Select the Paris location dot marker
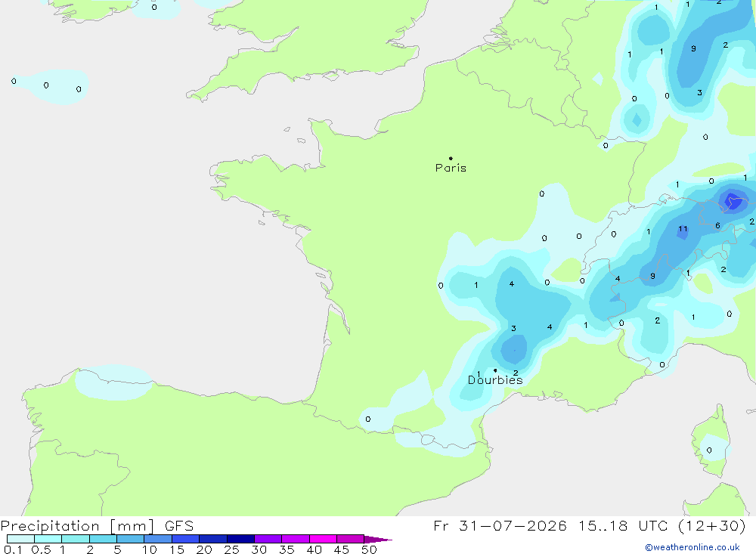Screen dimensions: 756x554 (451, 158)
